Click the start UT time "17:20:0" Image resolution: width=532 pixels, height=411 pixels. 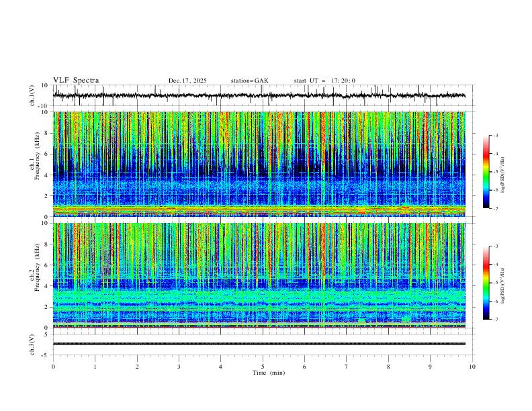pyautogui.click(x=343, y=81)
